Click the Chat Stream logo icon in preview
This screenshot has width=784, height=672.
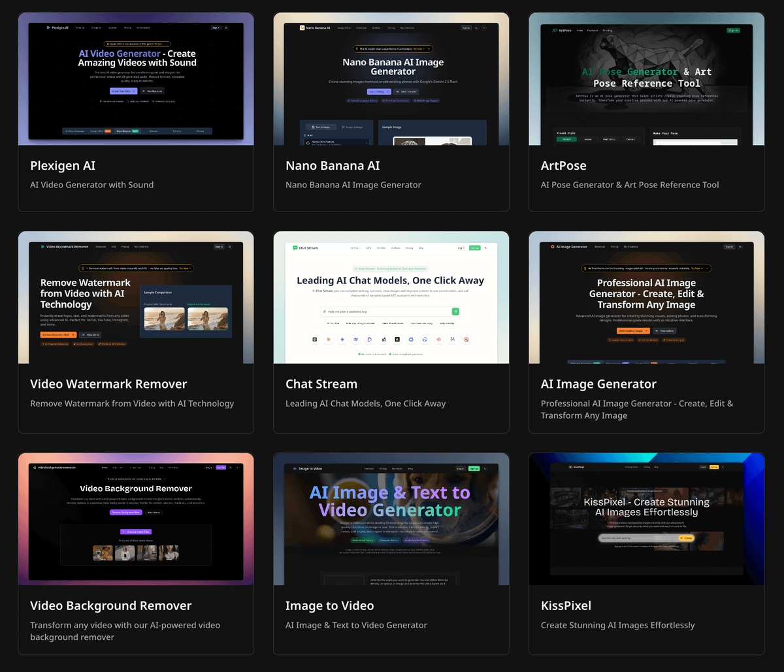point(295,248)
